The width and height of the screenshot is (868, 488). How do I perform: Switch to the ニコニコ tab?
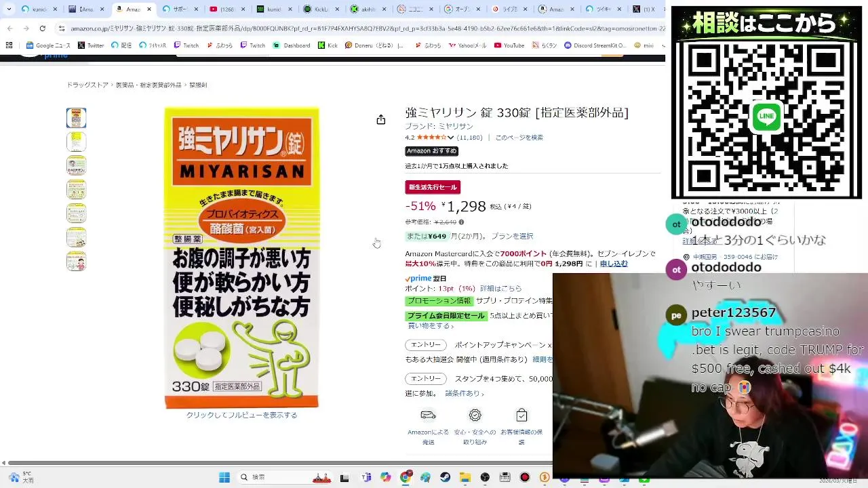tap(415, 9)
